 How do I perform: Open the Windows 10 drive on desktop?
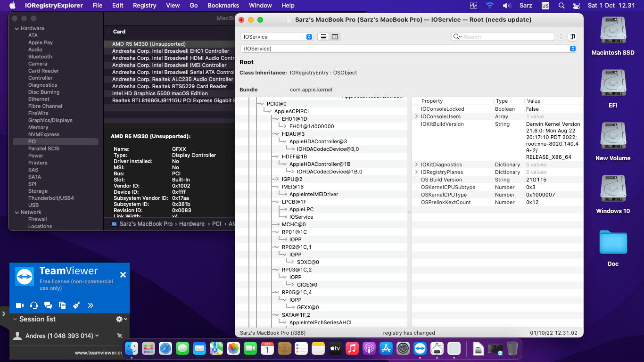pos(613,195)
